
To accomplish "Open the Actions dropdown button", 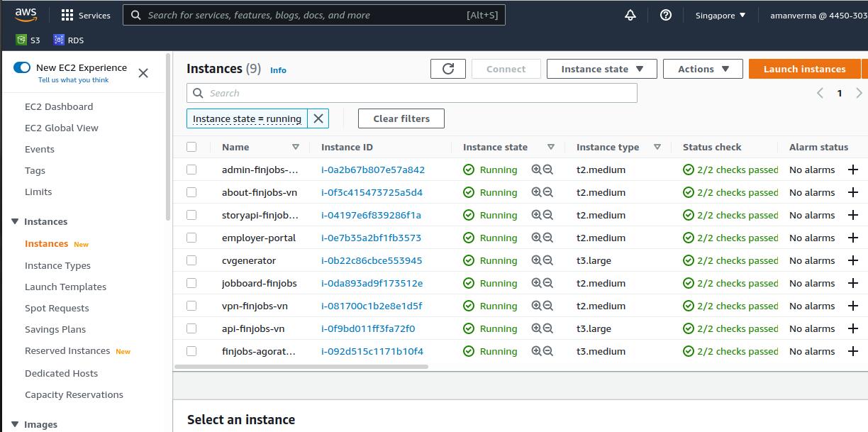I will click(x=703, y=69).
